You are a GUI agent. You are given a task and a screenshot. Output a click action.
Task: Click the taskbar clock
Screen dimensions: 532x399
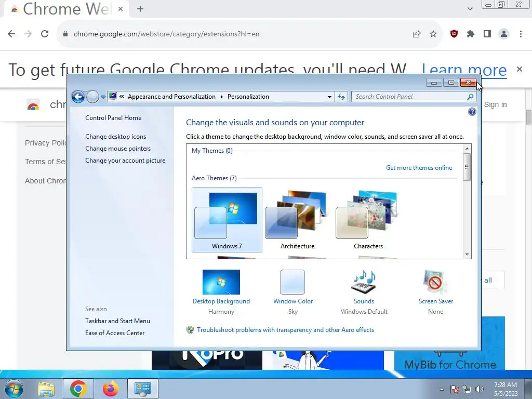click(506, 389)
